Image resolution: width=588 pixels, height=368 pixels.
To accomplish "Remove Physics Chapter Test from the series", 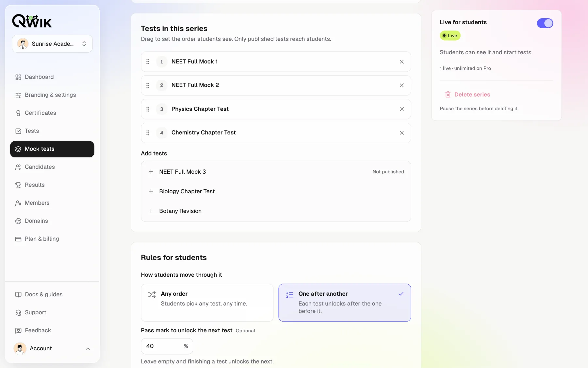I will coord(402,109).
